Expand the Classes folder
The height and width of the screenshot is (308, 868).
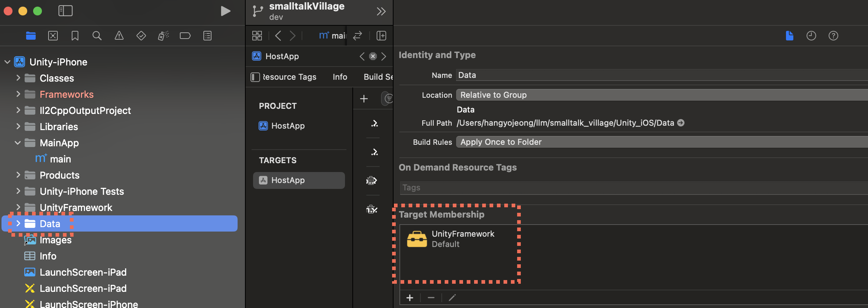(x=18, y=78)
